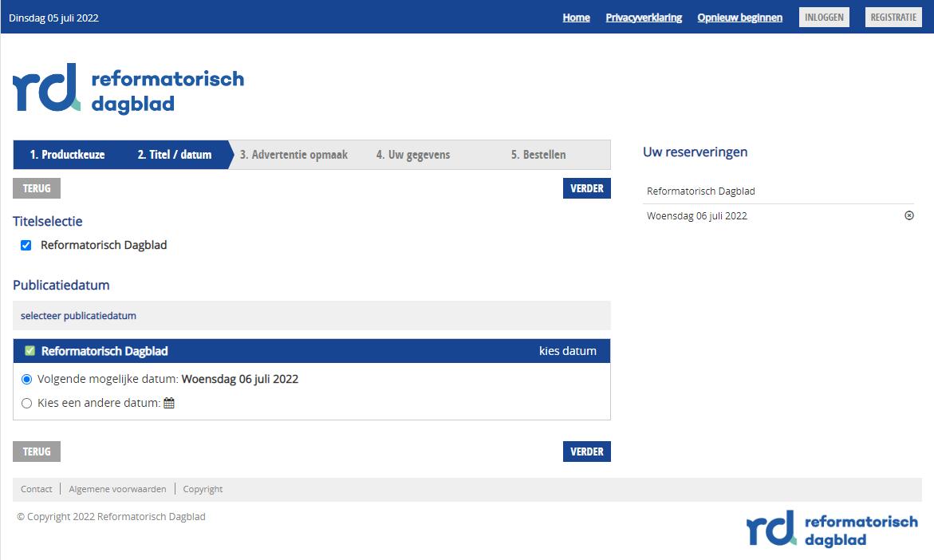Click the lower TERUG button
The height and width of the screenshot is (560, 934).
(37, 452)
